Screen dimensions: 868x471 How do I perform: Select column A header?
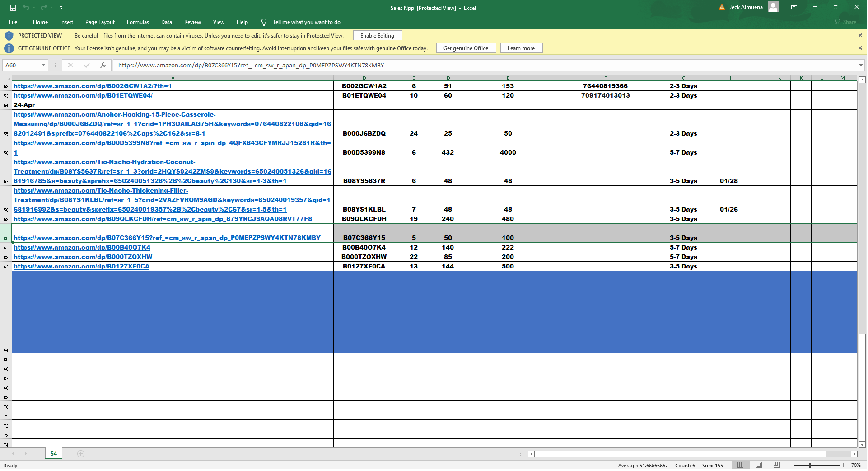pos(173,78)
